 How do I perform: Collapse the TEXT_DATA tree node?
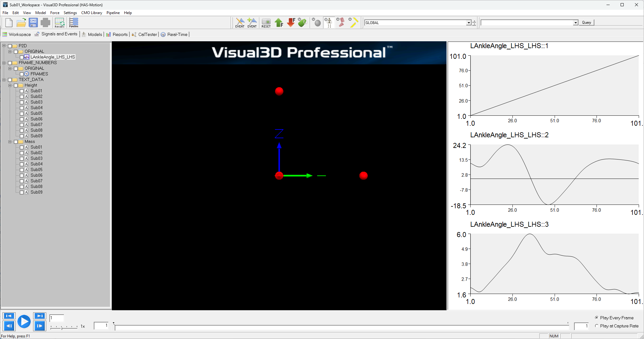pyautogui.click(x=4, y=79)
